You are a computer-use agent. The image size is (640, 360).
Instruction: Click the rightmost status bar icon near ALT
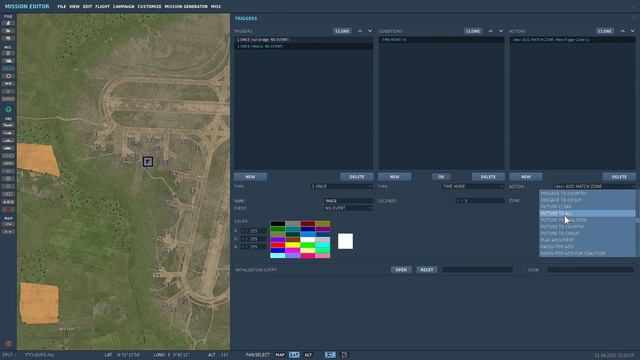pos(345,355)
